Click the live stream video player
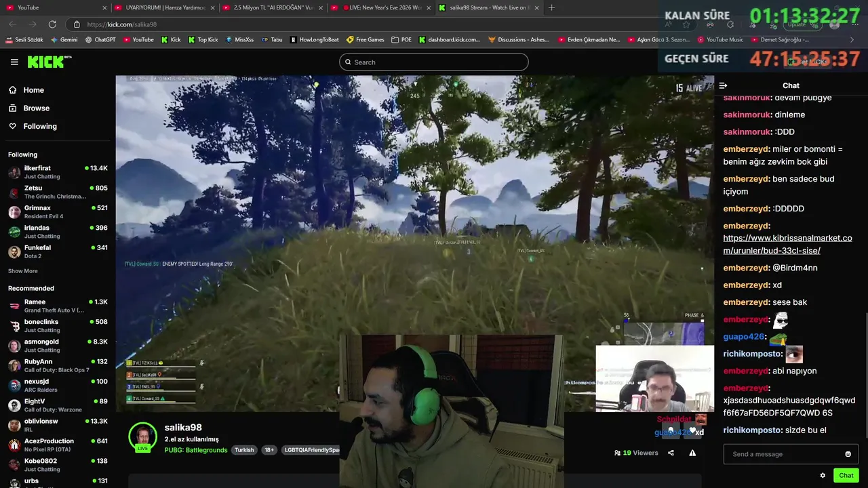This screenshot has height=488, width=868. (414, 244)
